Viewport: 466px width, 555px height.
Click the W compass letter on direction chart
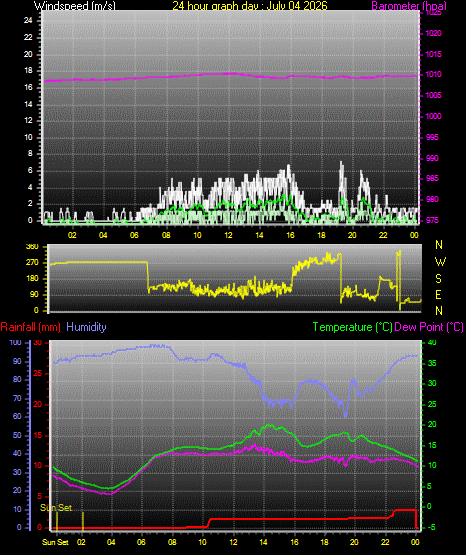click(x=440, y=262)
